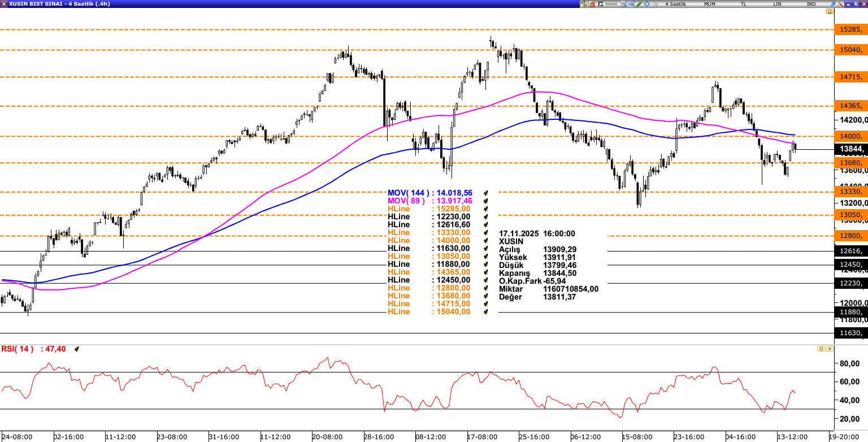868x442 pixels.
Task: Toggle the checkmark next to MOV(89)
Action: (485, 201)
